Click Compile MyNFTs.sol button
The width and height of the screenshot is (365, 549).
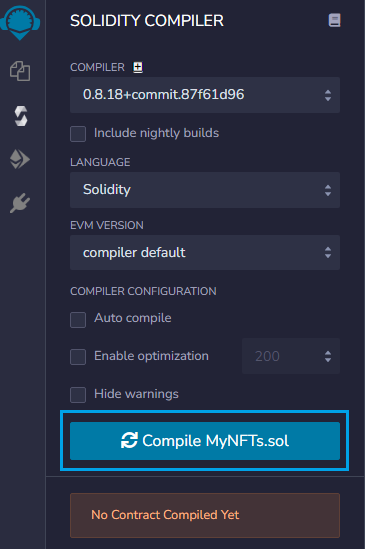tap(205, 441)
